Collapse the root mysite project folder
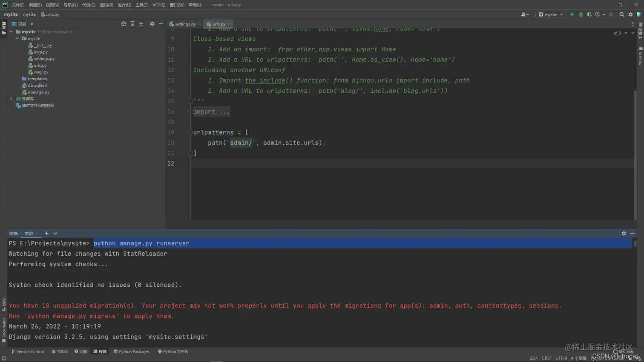This screenshot has width=644, height=362. point(11,31)
